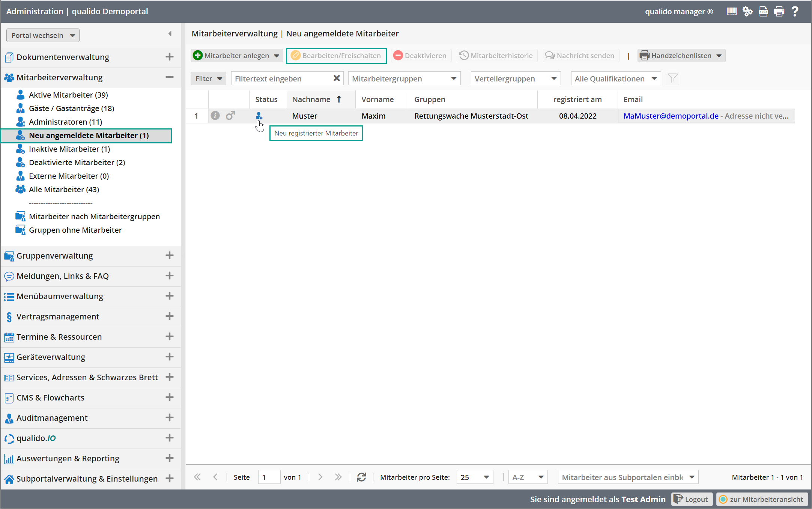Click info icon in Muster row
The width and height of the screenshot is (812, 509).
pyautogui.click(x=215, y=116)
